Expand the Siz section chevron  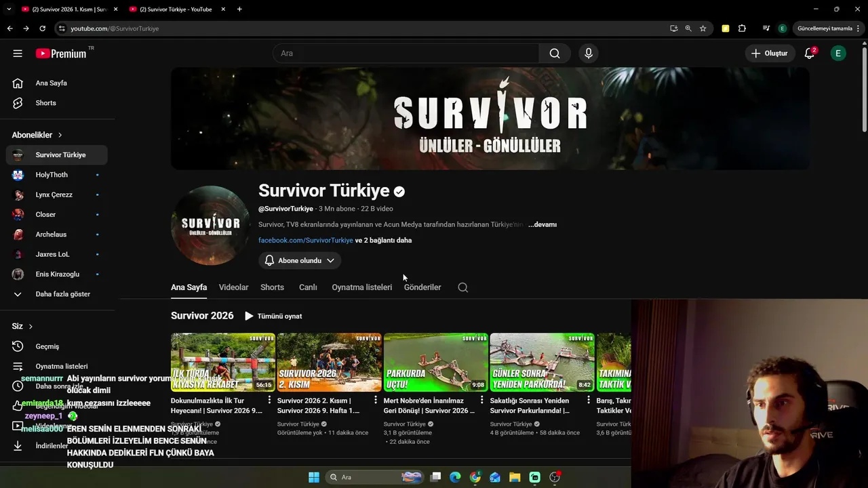31,326
